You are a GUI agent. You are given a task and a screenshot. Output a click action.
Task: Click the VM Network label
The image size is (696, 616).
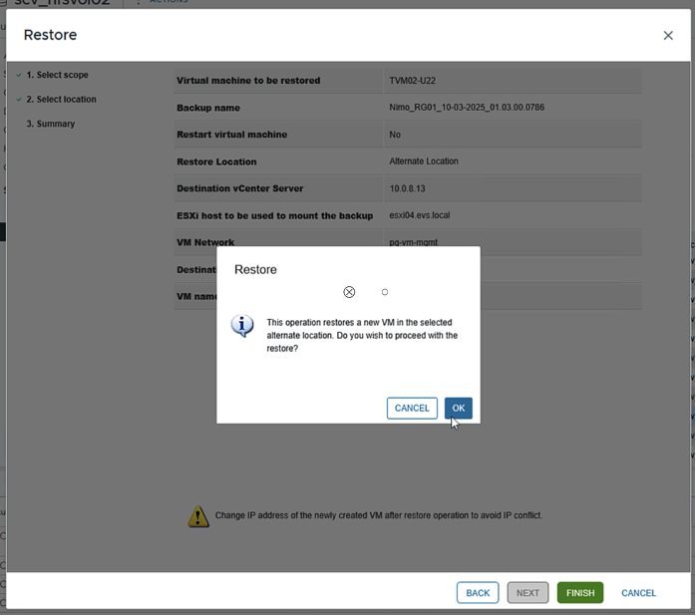pyautogui.click(x=205, y=242)
